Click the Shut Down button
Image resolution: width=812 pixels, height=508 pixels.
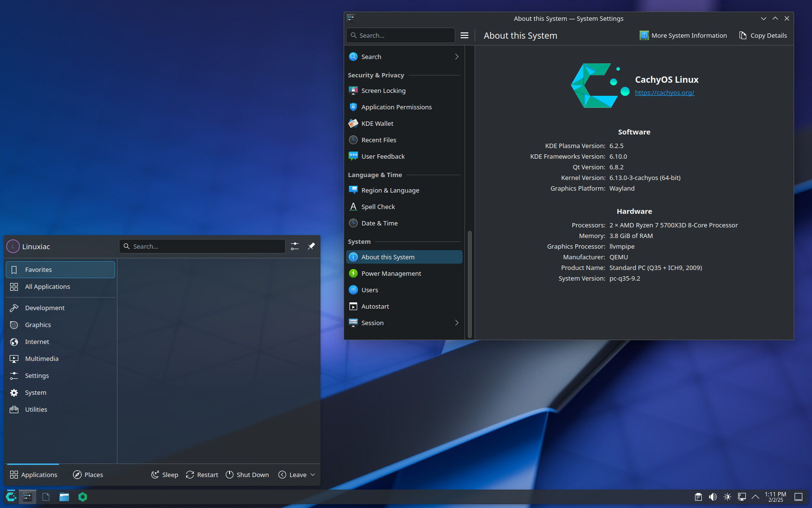247,475
